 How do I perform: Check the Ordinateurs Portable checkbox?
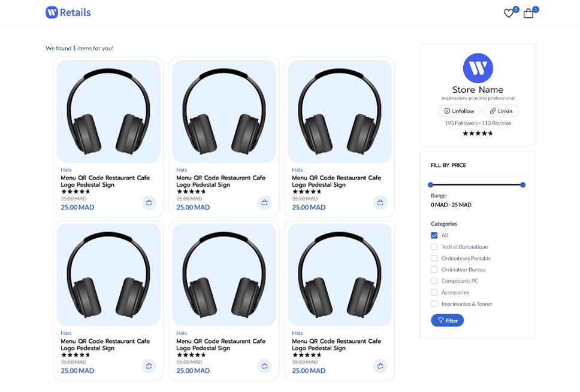[x=434, y=259]
